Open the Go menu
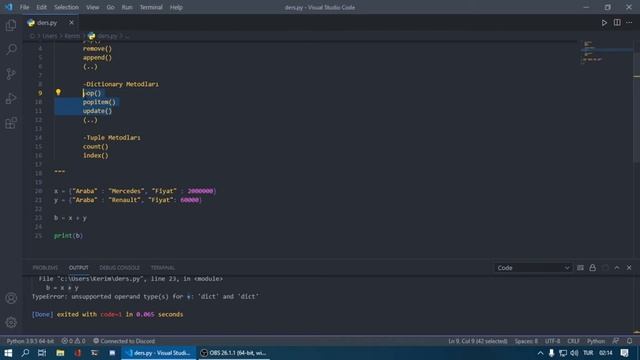This screenshot has height=360, width=640. pos(111,7)
